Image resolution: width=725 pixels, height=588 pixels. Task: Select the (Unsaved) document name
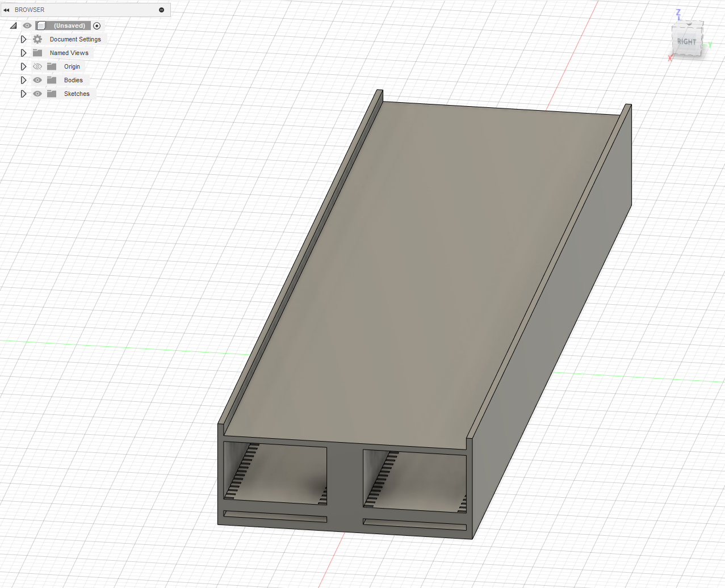[x=69, y=26]
